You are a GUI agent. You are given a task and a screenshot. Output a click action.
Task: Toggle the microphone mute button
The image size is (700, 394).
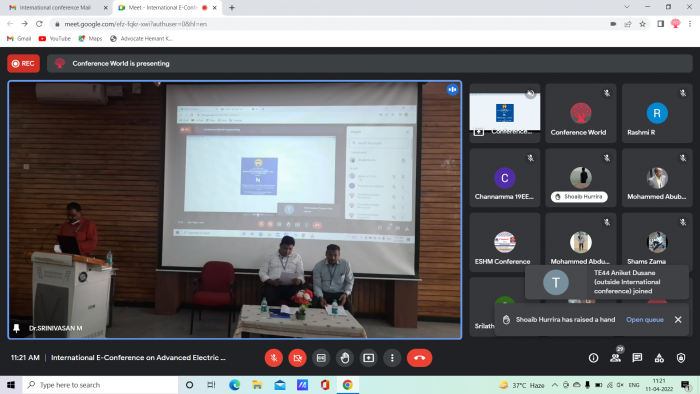pyautogui.click(x=274, y=358)
